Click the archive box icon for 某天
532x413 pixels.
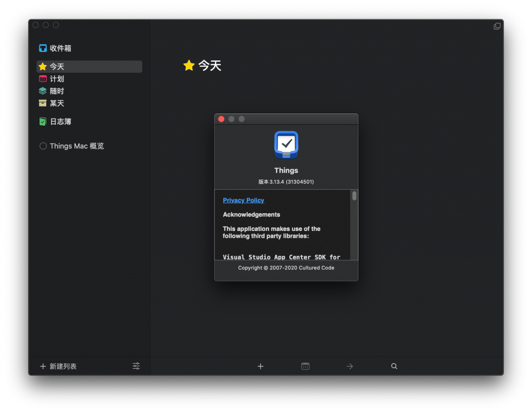[x=43, y=103]
